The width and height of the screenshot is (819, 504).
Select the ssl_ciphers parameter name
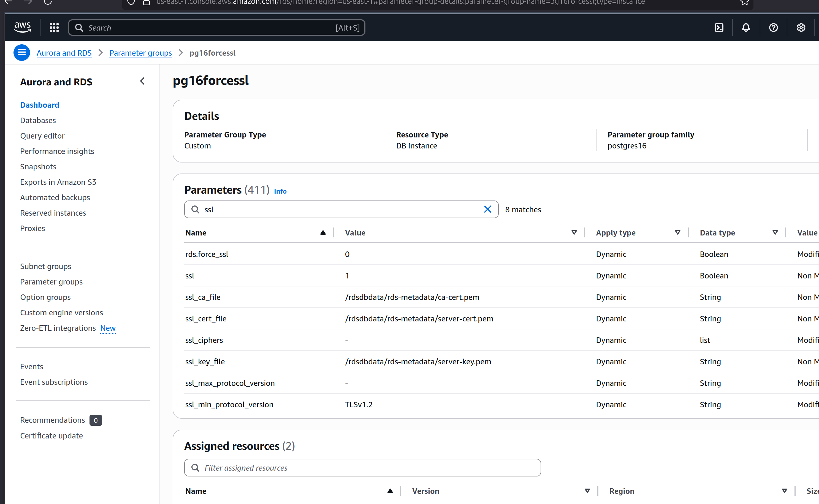tap(204, 340)
